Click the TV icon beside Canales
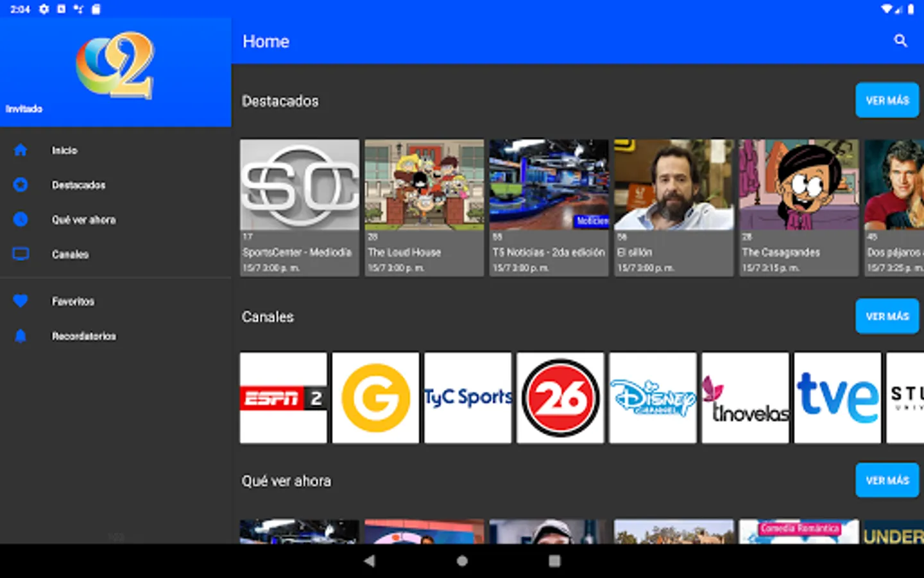 pos(21,254)
